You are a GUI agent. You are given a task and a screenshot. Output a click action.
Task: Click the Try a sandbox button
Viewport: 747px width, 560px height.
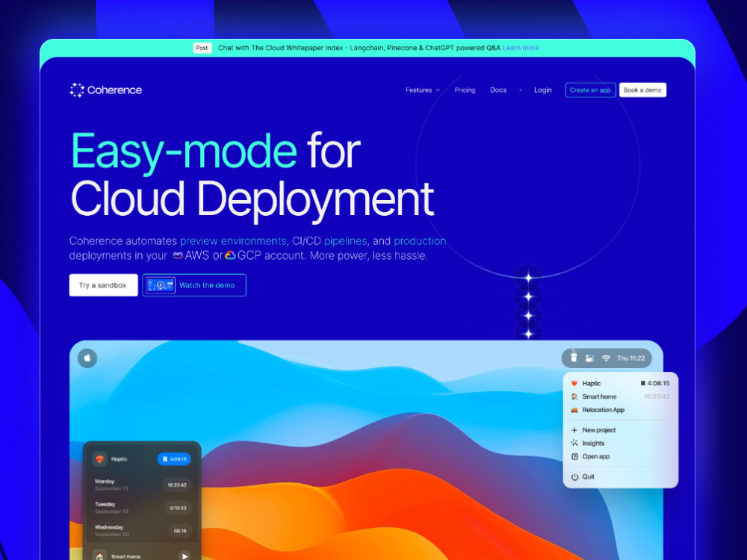[103, 285]
